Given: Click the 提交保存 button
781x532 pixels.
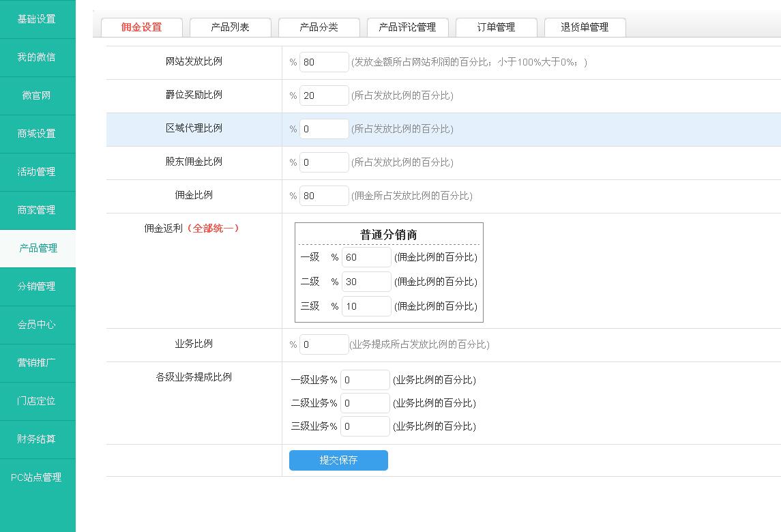Looking at the screenshot, I should (x=338, y=460).
